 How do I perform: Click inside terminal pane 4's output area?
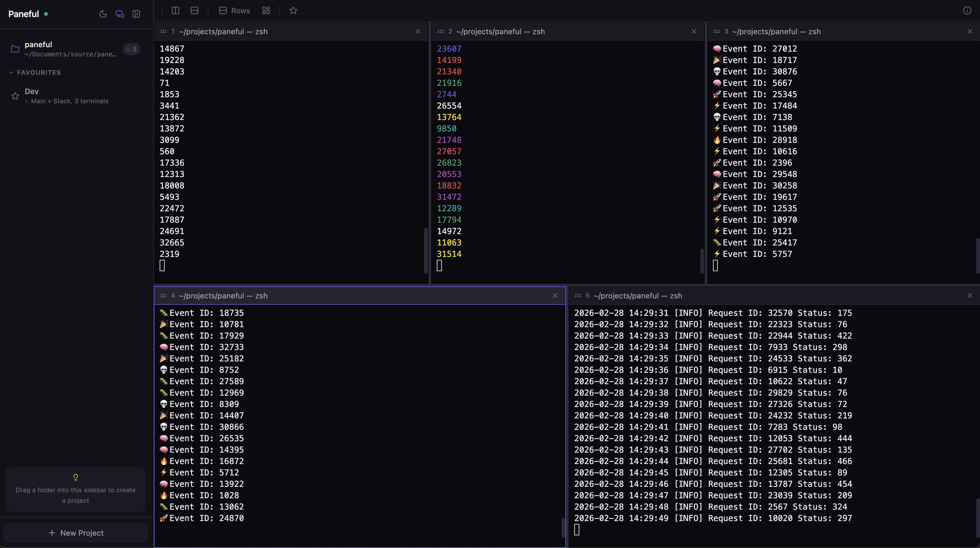pos(360,419)
